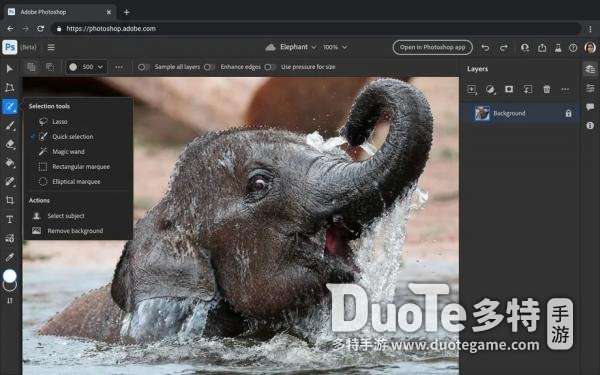Go back in browser

(10, 29)
